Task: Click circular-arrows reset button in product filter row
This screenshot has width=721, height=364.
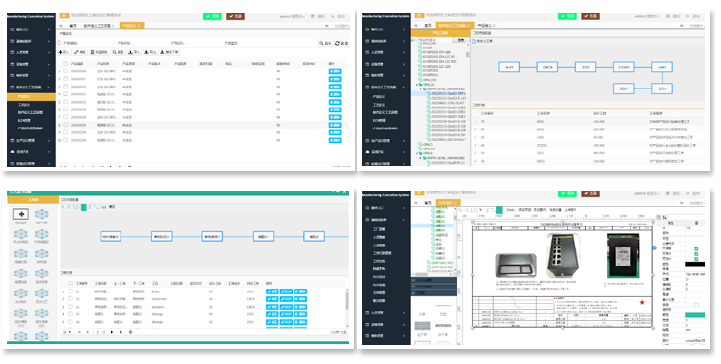Action: tap(342, 43)
